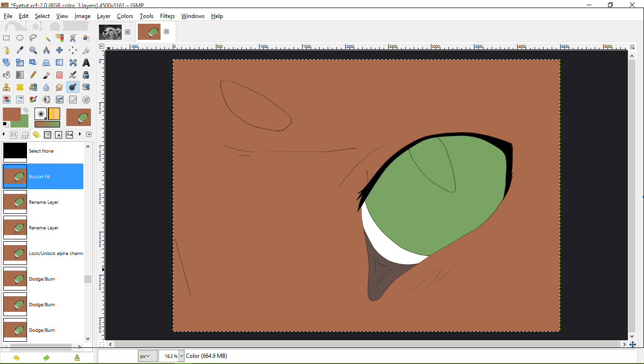Select the Rectangle Select tool
This screenshot has height=364, width=644.
tap(7, 38)
